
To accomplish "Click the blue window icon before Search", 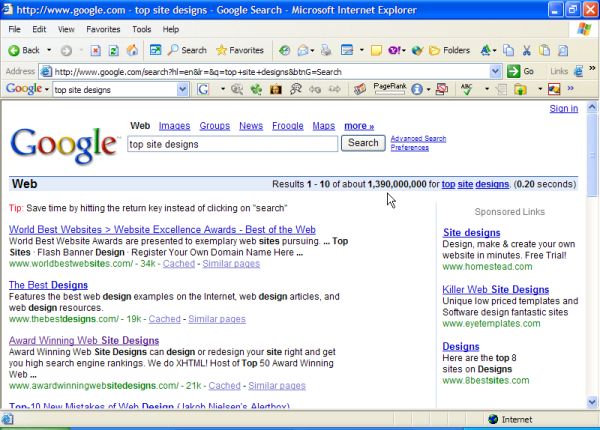I will tap(155, 50).
